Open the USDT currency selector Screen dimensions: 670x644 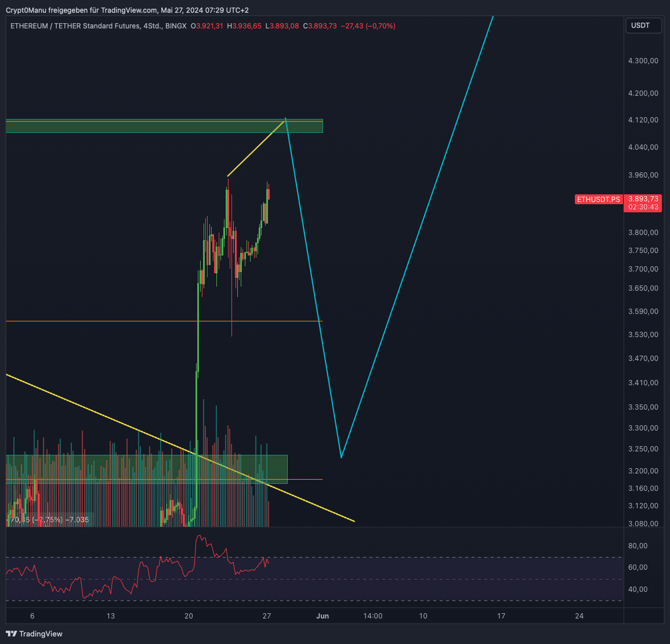[643, 26]
